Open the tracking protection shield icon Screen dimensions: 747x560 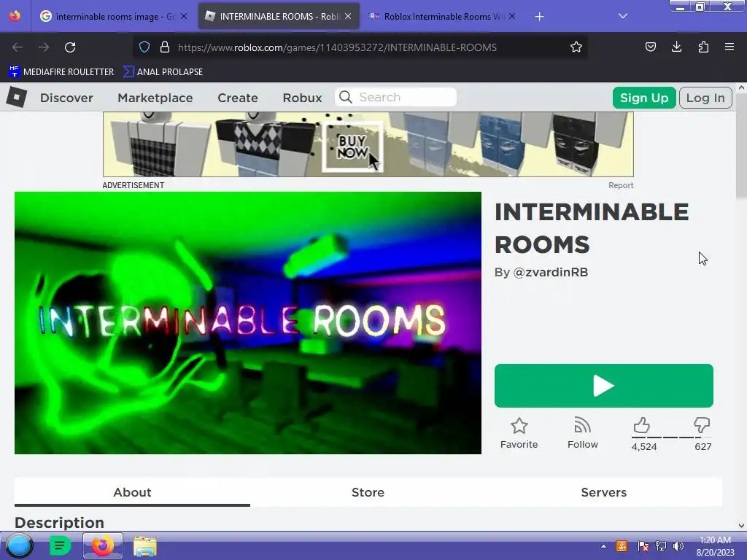click(144, 47)
